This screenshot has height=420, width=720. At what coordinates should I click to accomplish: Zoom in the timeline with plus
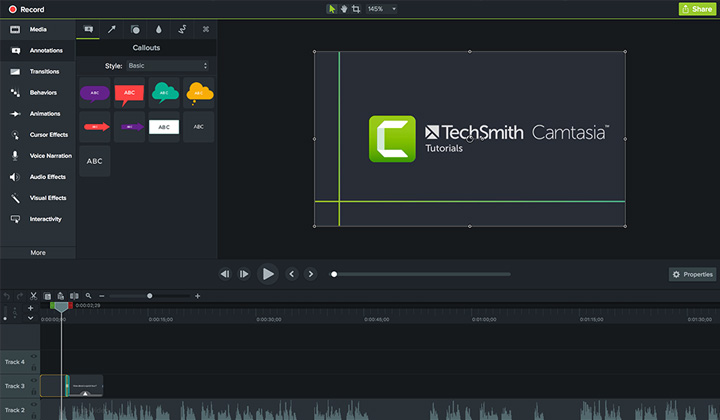pyautogui.click(x=197, y=296)
